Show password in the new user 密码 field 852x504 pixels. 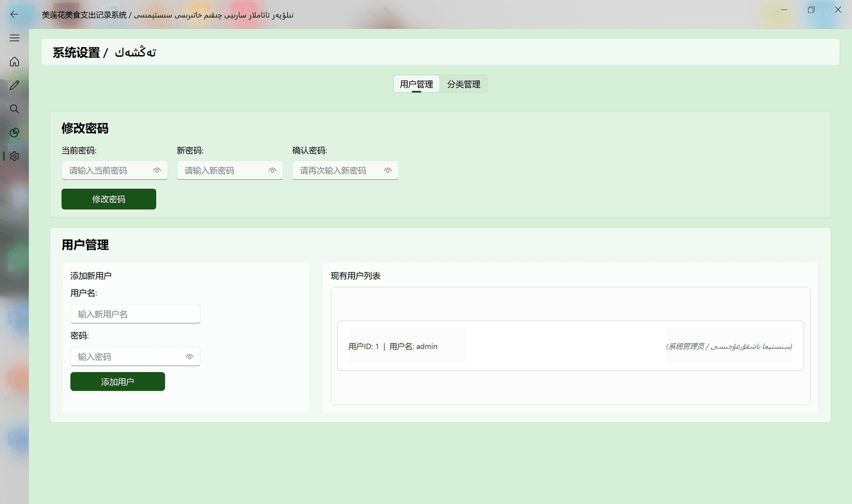coord(190,357)
